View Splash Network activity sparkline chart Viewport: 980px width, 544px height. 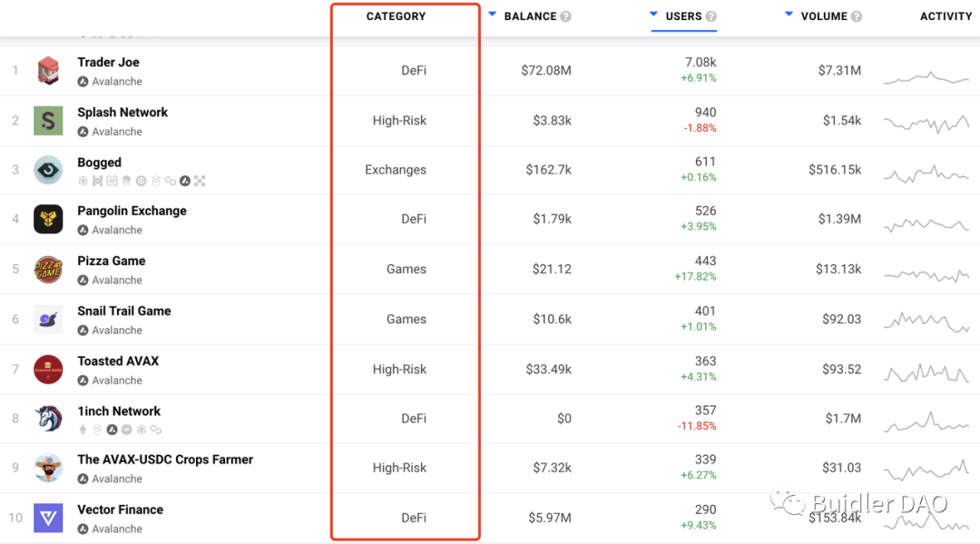pos(926,124)
